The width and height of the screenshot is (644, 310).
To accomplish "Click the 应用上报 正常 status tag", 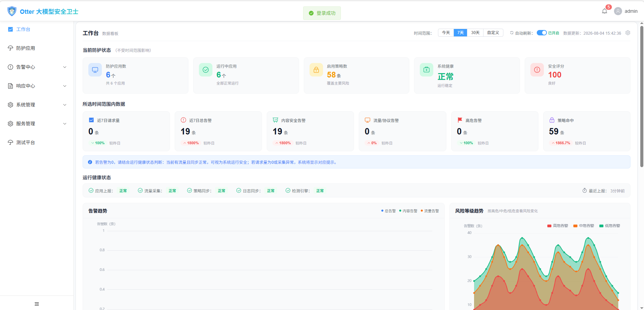I will [x=123, y=191].
